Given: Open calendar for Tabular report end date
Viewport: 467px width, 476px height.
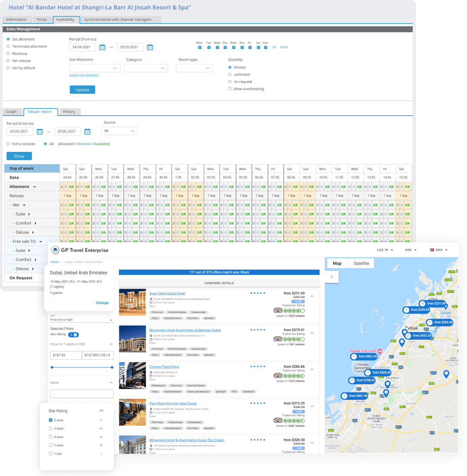Looking at the screenshot, I should pyautogui.click(x=87, y=132).
